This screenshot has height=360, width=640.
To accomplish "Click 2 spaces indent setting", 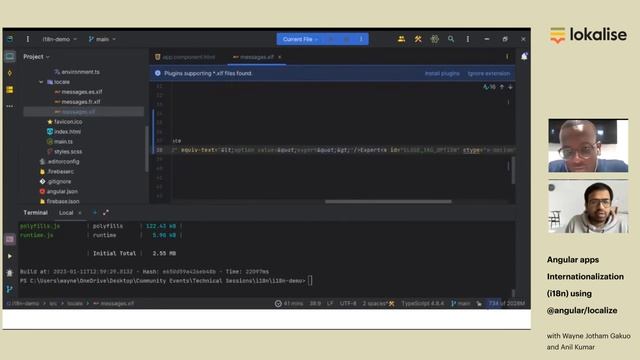I will coord(375,304).
